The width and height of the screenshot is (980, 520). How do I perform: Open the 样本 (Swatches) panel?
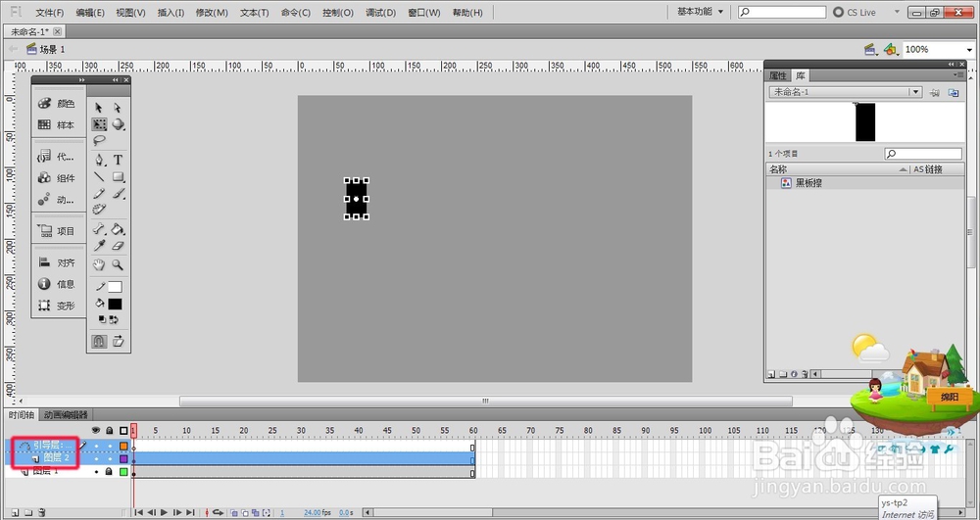coord(58,124)
